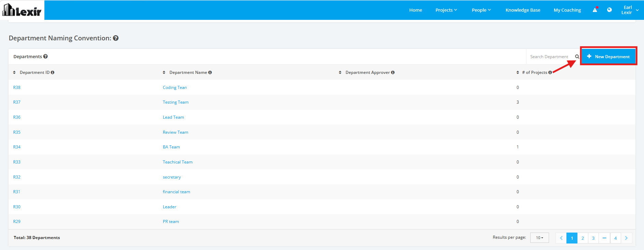Click the Department Approver info icon
This screenshot has width=644, height=250.
click(393, 73)
